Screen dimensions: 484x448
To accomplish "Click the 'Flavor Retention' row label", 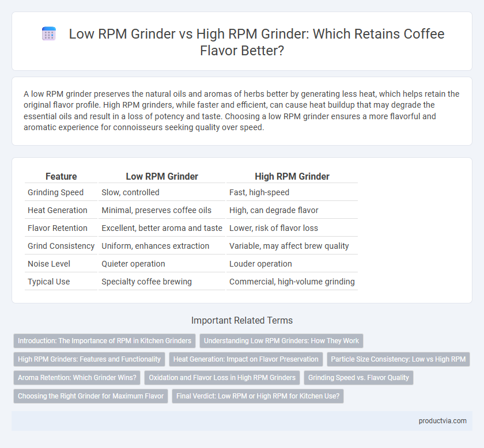I will [x=58, y=228].
